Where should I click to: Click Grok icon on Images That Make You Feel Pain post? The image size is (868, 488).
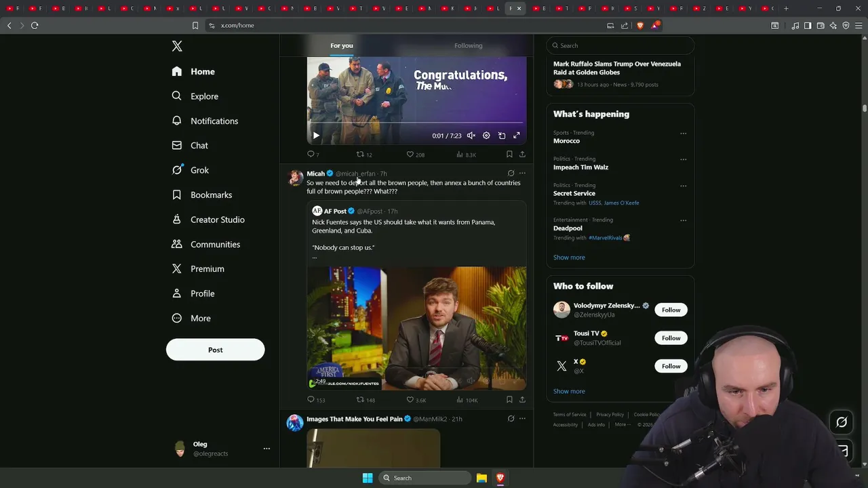pyautogui.click(x=511, y=419)
